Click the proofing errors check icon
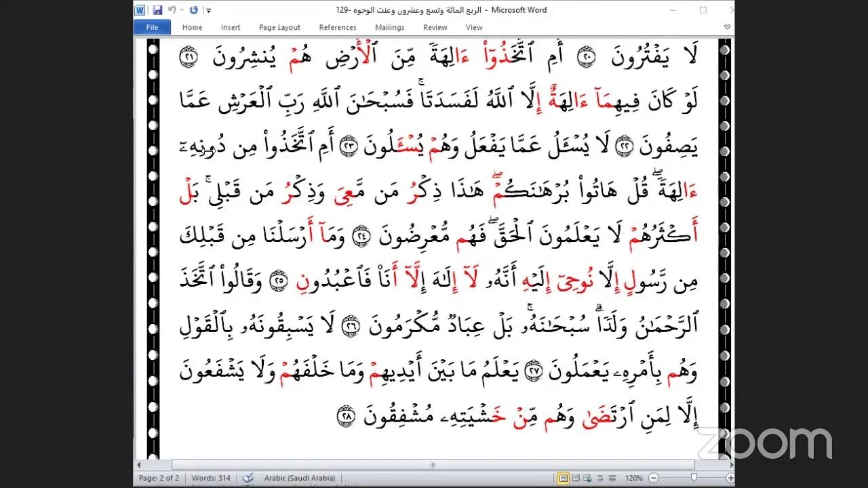 coord(248,478)
